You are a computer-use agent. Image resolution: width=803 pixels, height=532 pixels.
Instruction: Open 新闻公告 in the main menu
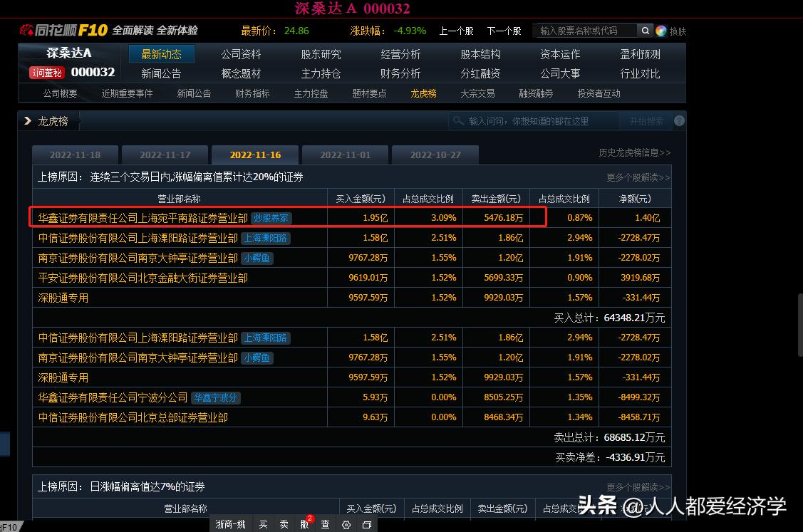pyautogui.click(x=161, y=74)
